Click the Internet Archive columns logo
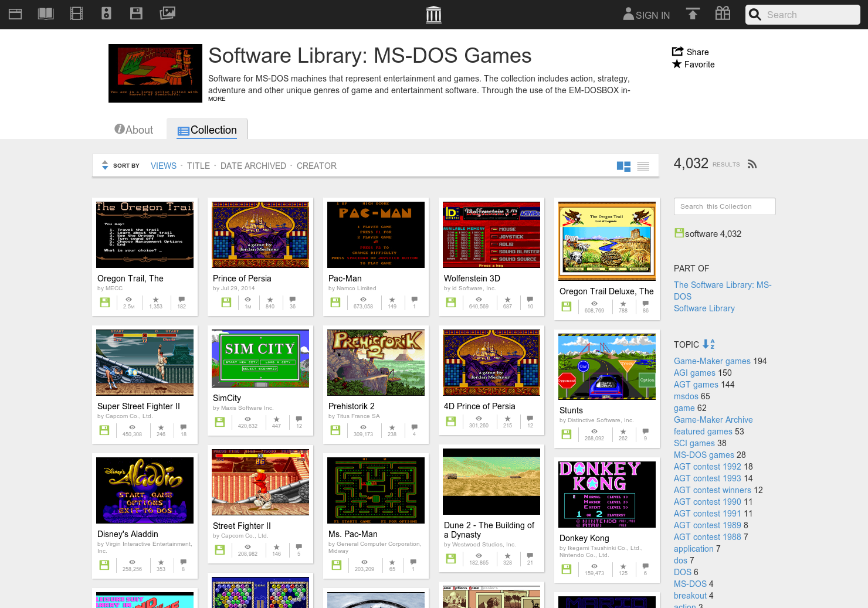Screen dimensions: 868x608 coord(433,14)
